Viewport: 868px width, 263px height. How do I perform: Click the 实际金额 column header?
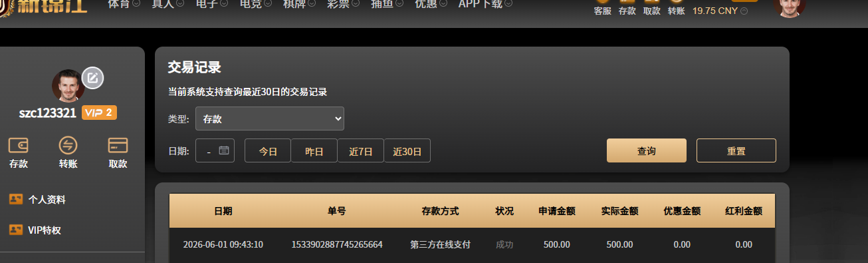tap(620, 211)
